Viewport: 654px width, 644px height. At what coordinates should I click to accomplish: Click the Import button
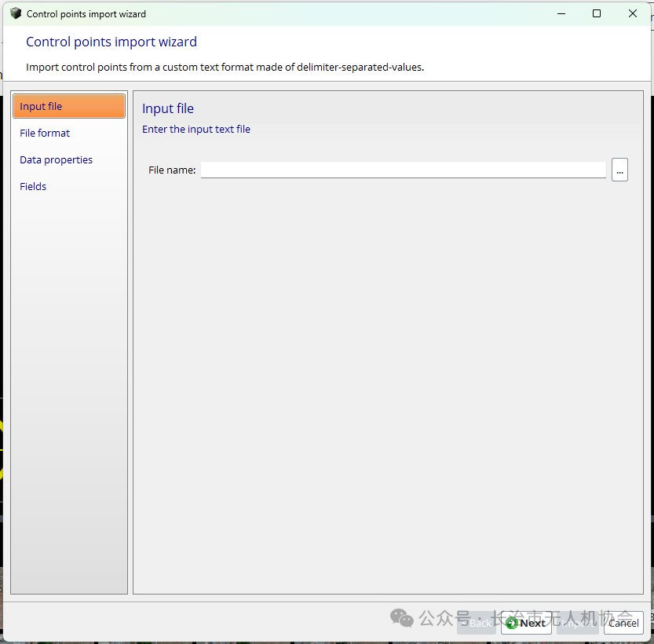coord(578,623)
